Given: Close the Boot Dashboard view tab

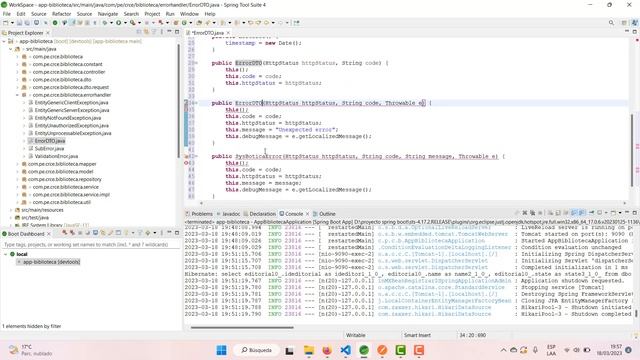Looking at the screenshot, I should (x=49, y=234).
